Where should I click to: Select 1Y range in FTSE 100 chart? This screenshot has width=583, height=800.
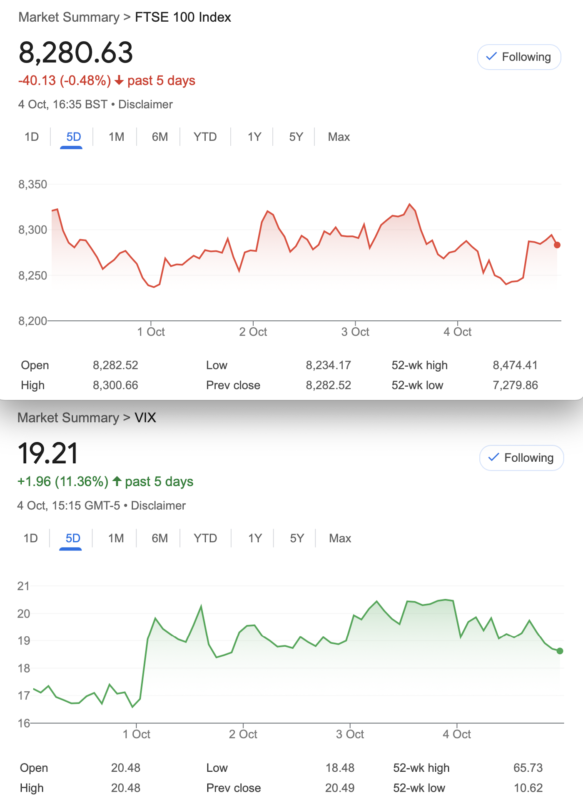(x=254, y=137)
